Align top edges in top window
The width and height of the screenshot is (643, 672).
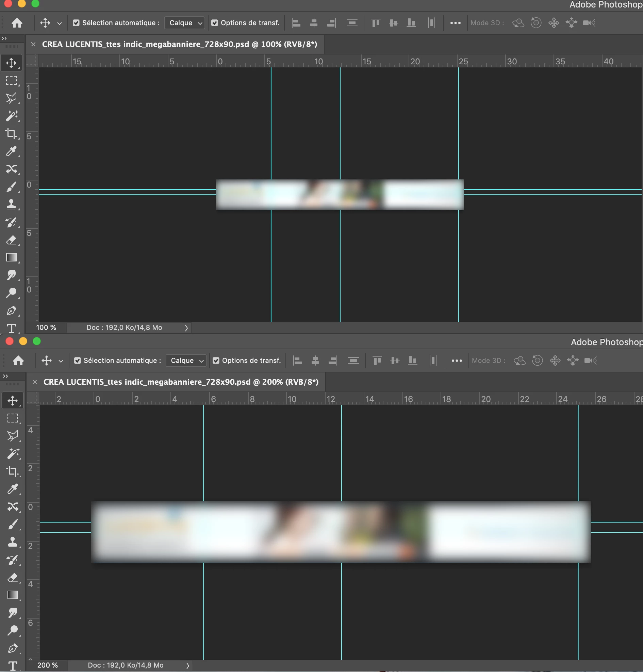[x=376, y=23]
